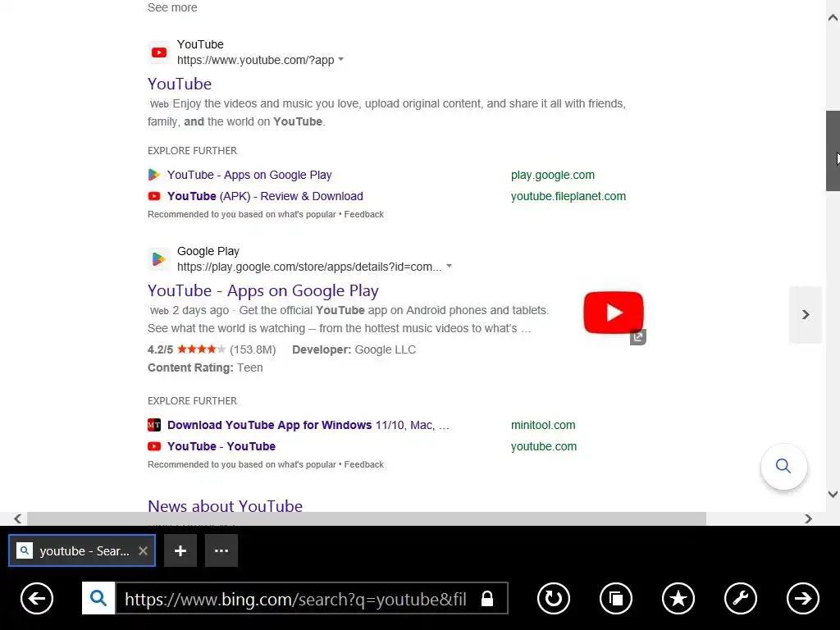Click YouTube icon beside APK review link

tap(153, 196)
